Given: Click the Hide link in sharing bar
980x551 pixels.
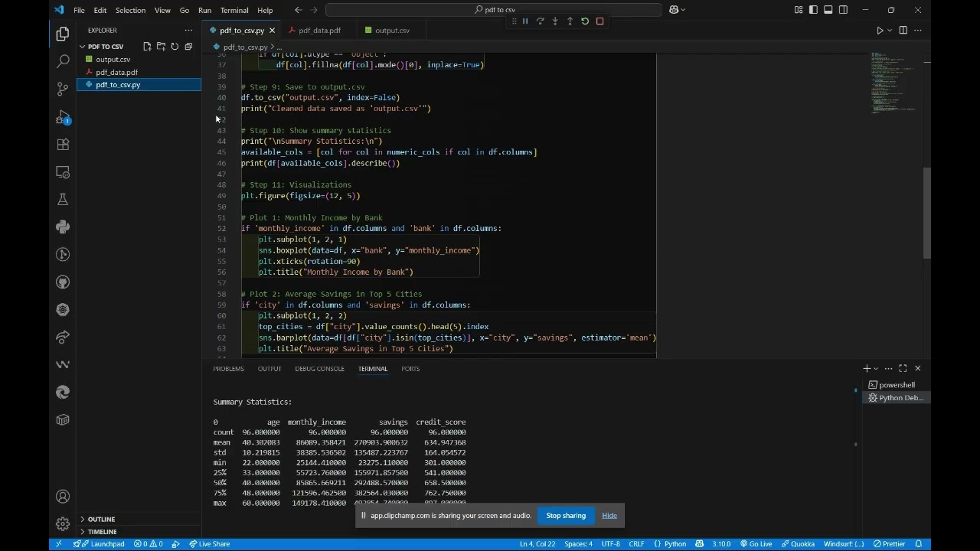Looking at the screenshot, I should (609, 516).
